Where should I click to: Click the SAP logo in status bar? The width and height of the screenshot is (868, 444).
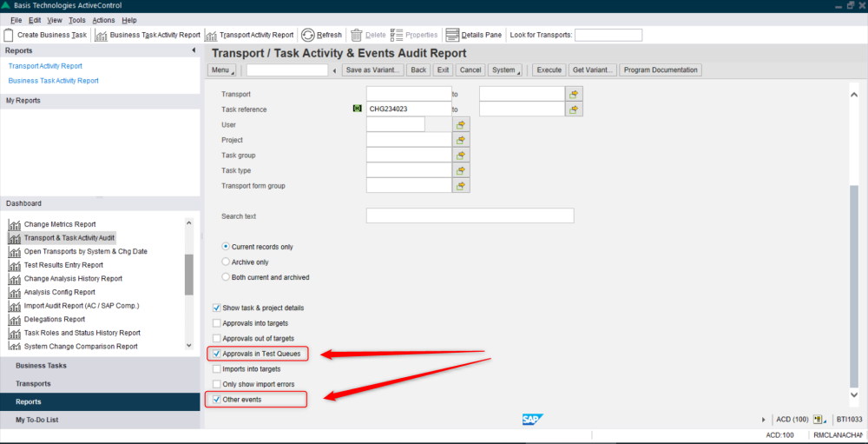533,420
